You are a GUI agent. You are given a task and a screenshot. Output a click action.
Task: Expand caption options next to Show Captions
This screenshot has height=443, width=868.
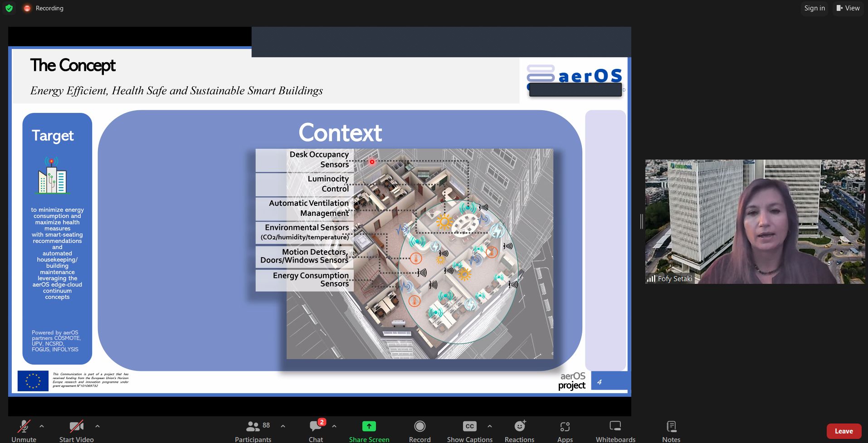pos(489,426)
